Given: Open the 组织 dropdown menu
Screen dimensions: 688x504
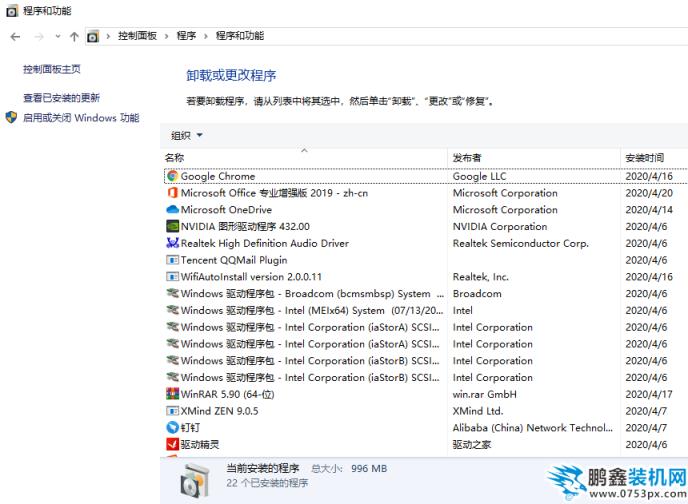Looking at the screenshot, I should point(187,136).
